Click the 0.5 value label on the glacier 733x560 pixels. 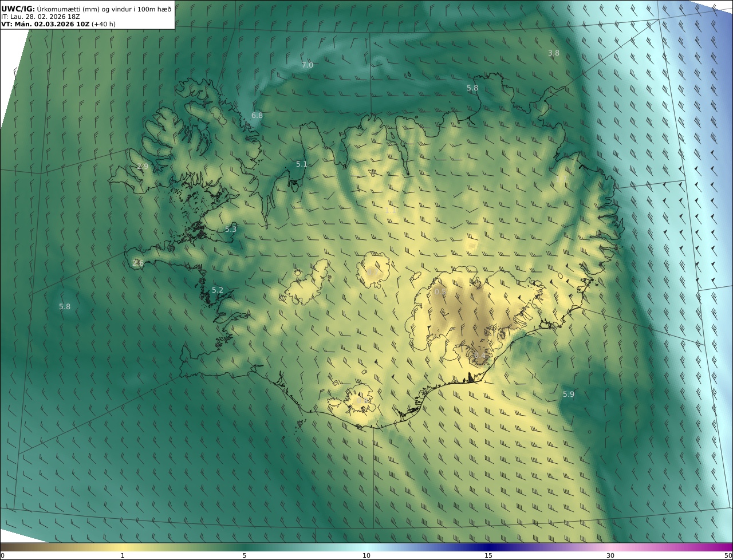coord(440,292)
